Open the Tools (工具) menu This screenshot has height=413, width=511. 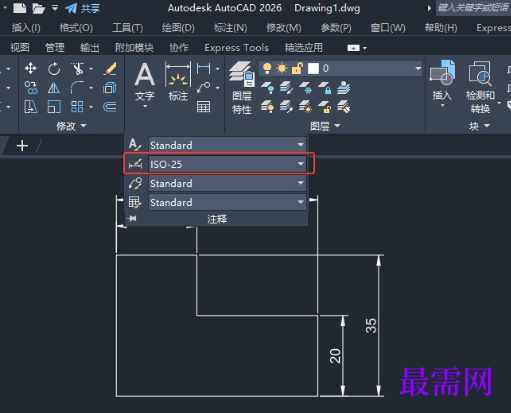tap(128, 28)
